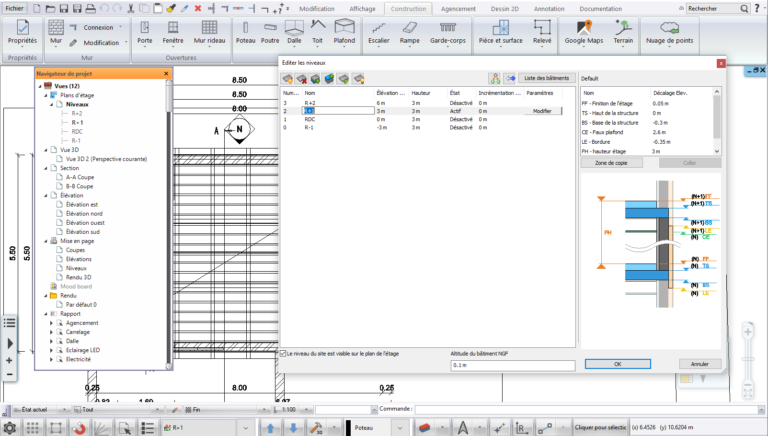Click the scissors cut icon

pos(130,8)
